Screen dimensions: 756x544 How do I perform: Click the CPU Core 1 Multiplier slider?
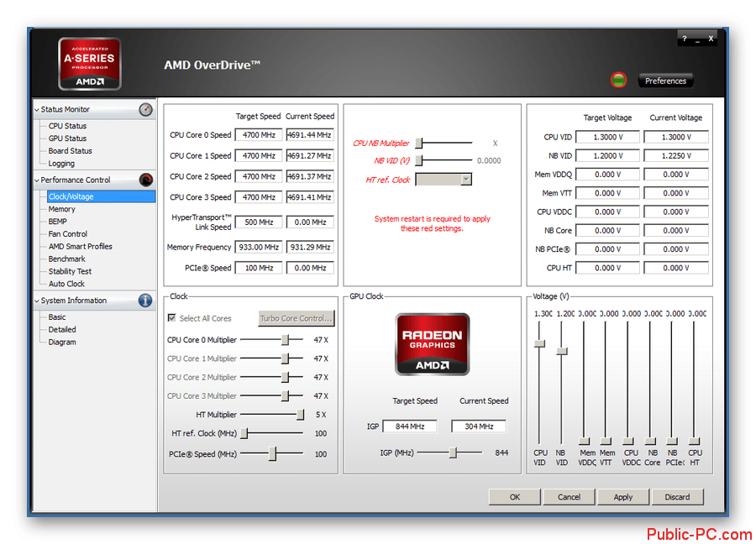coord(271,358)
